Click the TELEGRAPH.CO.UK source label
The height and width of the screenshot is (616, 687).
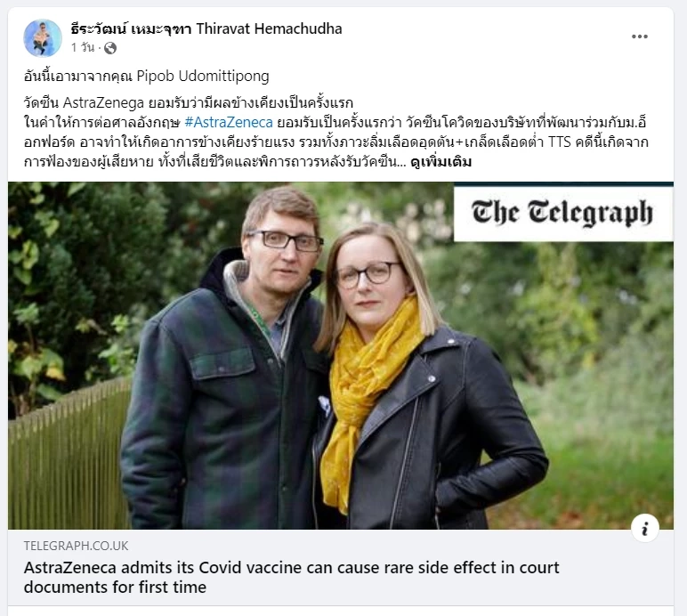[x=76, y=546]
